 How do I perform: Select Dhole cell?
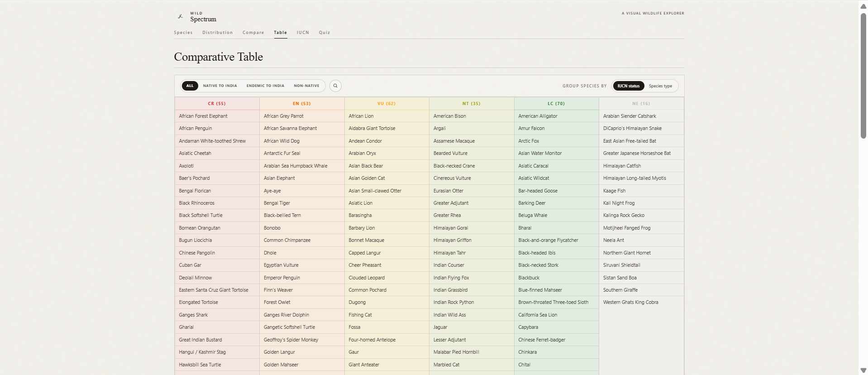click(x=302, y=253)
